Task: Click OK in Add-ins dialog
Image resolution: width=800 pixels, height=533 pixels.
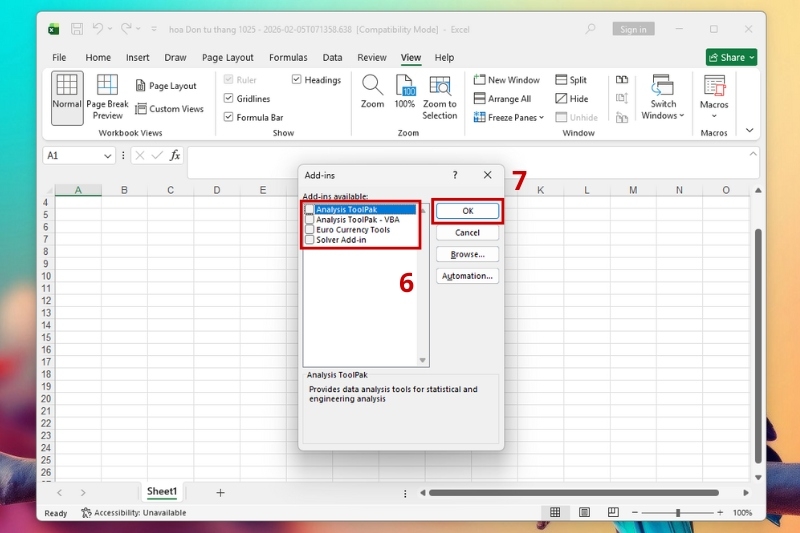Action: [x=467, y=211]
